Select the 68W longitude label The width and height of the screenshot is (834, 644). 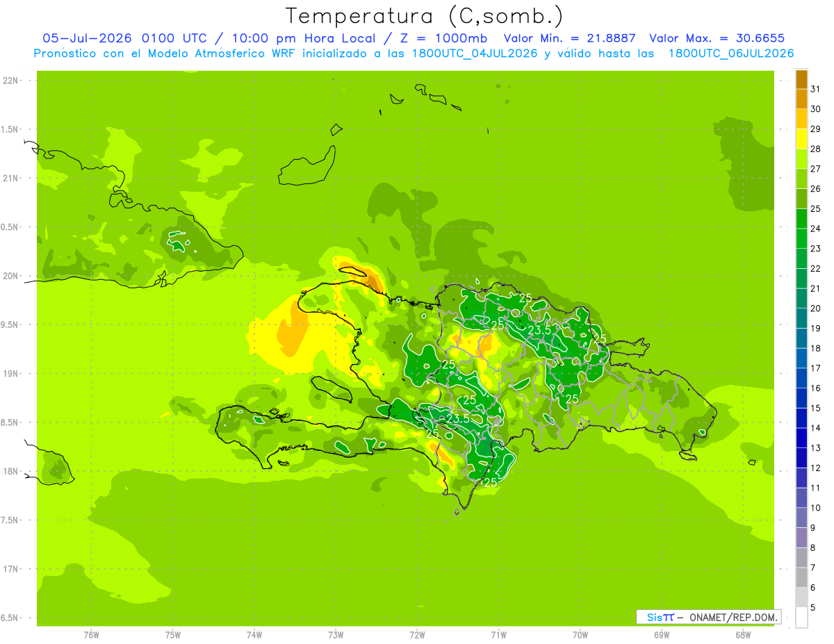pyautogui.click(x=742, y=635)
